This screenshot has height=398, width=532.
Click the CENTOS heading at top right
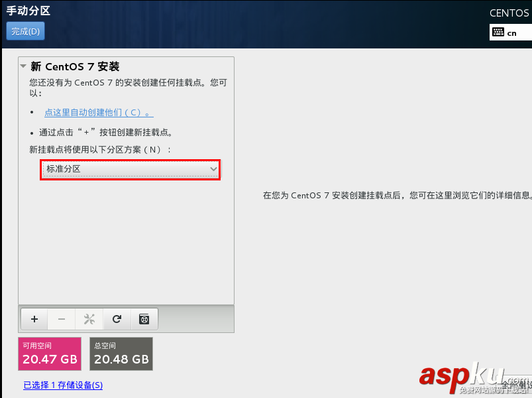click(x=510, y=13)
